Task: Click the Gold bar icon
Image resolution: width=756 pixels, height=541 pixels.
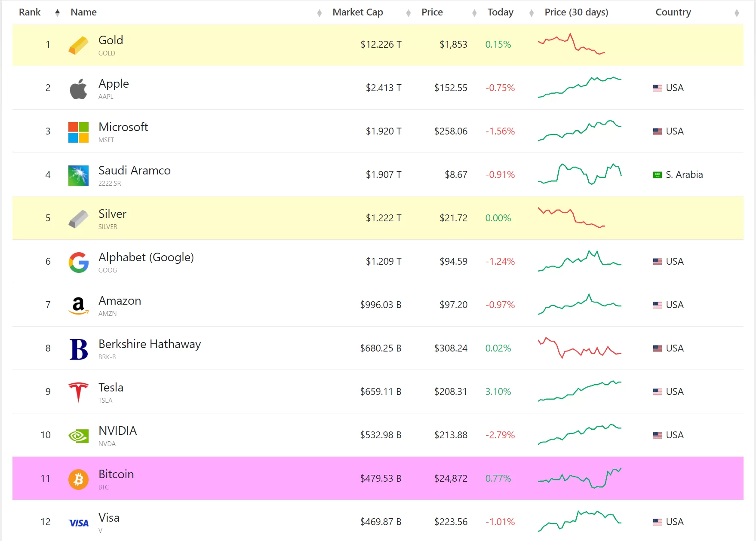Action: [78, 45]
